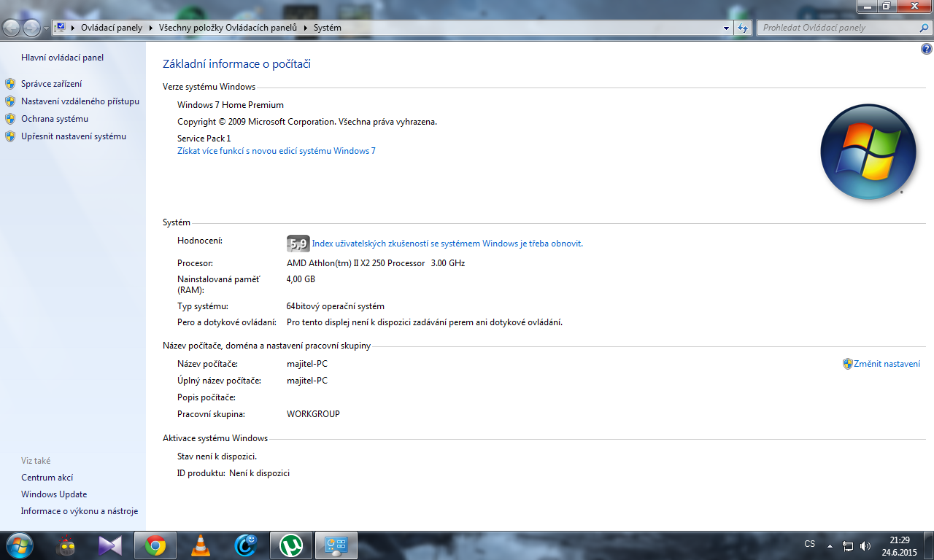The height and width of the screenshot is (560, 934).
Task: Open uTorrent from the taskbar
Action: [x=291, y=545]
